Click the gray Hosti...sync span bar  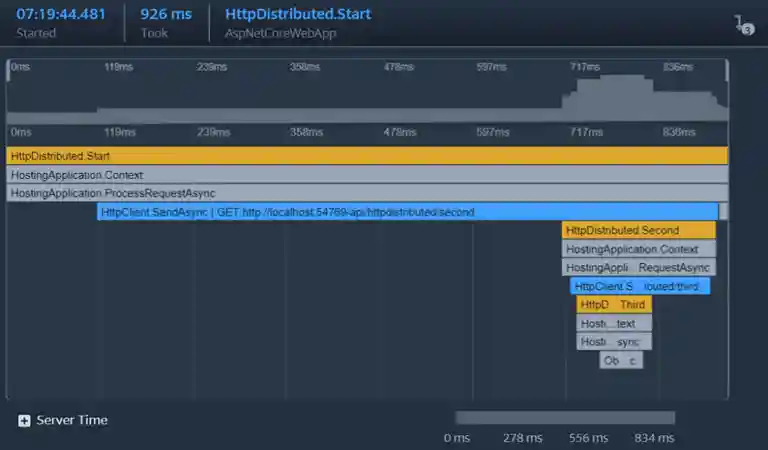pos(613,342)
